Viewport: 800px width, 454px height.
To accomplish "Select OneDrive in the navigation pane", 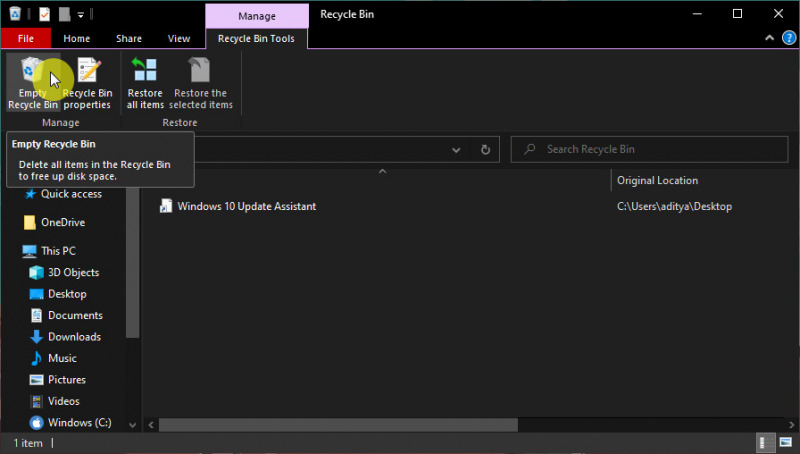I will [63, 222].
